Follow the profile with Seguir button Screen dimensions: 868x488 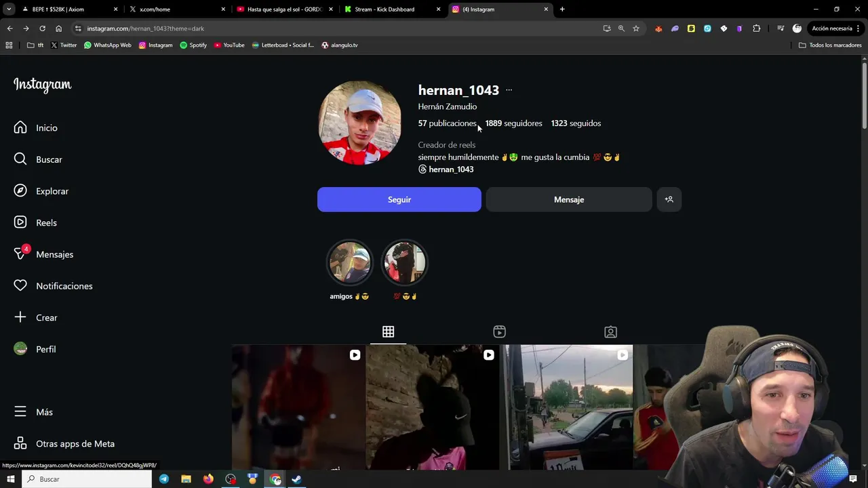coord(399,199)
